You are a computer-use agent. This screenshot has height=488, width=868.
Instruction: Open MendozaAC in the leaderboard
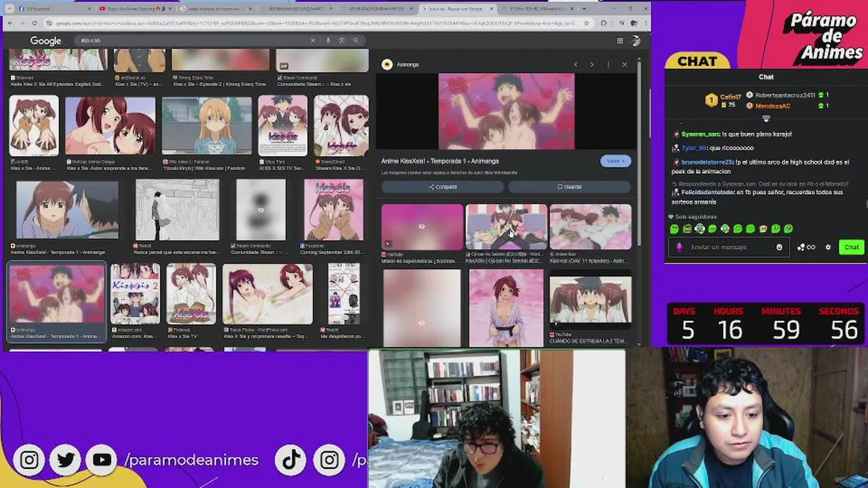tap(772, 106)
